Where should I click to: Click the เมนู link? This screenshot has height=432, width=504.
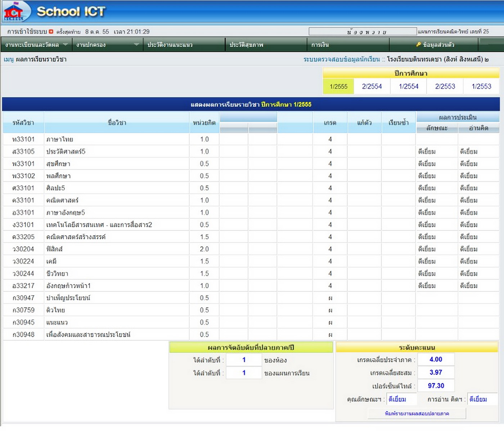pos(9,59)
